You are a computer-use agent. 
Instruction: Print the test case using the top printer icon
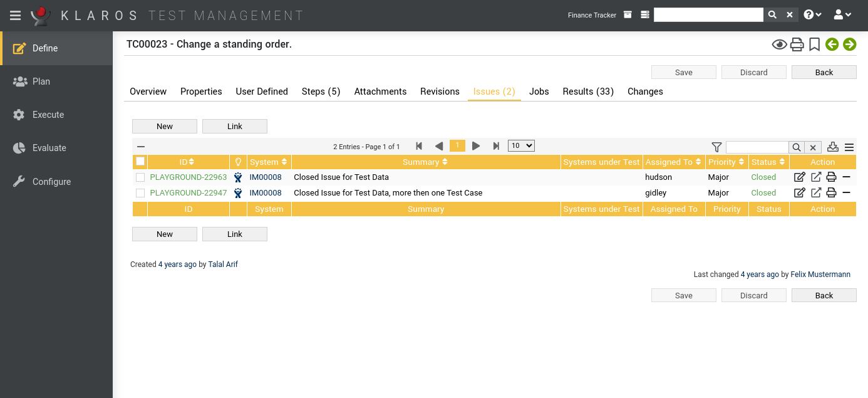click(x=797, y=45)
